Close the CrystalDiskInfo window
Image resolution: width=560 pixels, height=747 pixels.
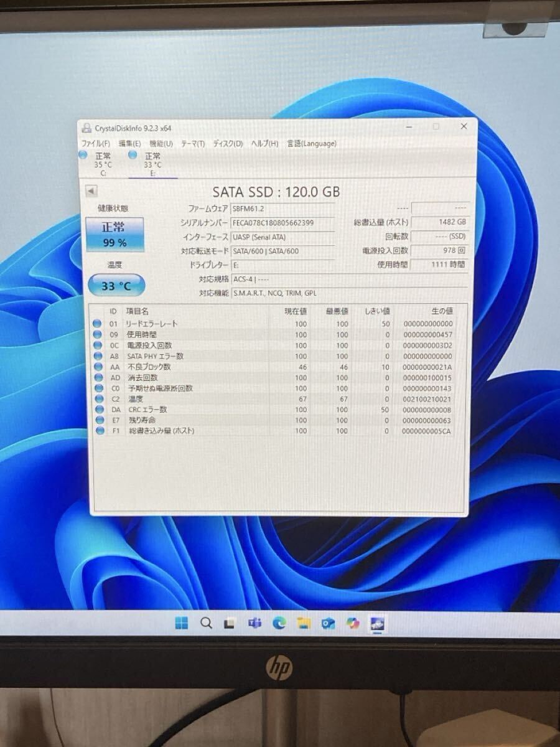464,126
